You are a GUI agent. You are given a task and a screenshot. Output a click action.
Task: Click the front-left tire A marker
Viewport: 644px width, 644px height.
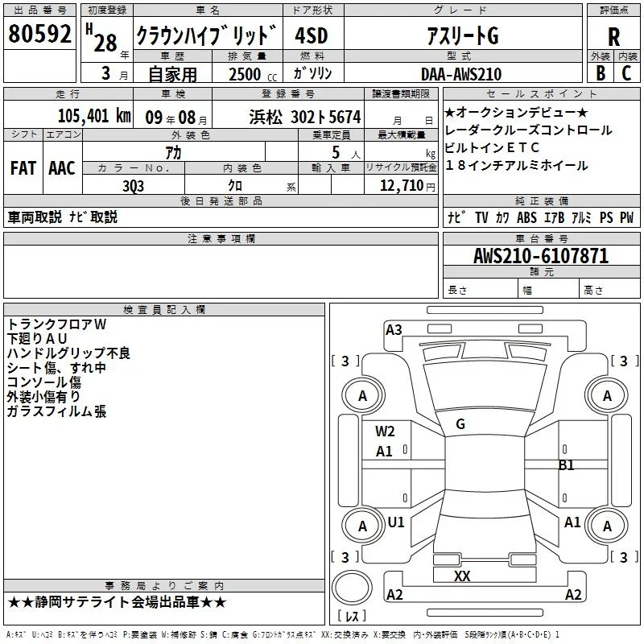click(x=363, y=395)
